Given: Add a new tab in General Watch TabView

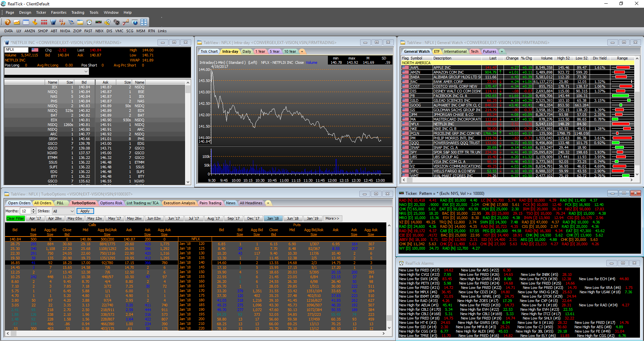Looking at the screenshot, I should point(502,51).
